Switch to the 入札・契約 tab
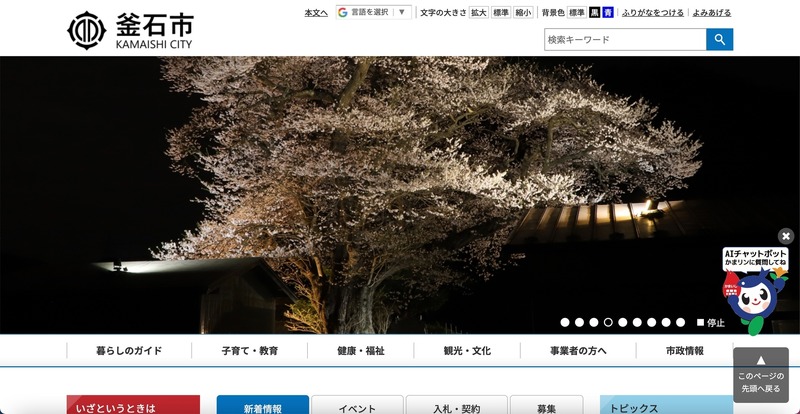Viewport: 800px width, 414px height. tap(456, 408)
